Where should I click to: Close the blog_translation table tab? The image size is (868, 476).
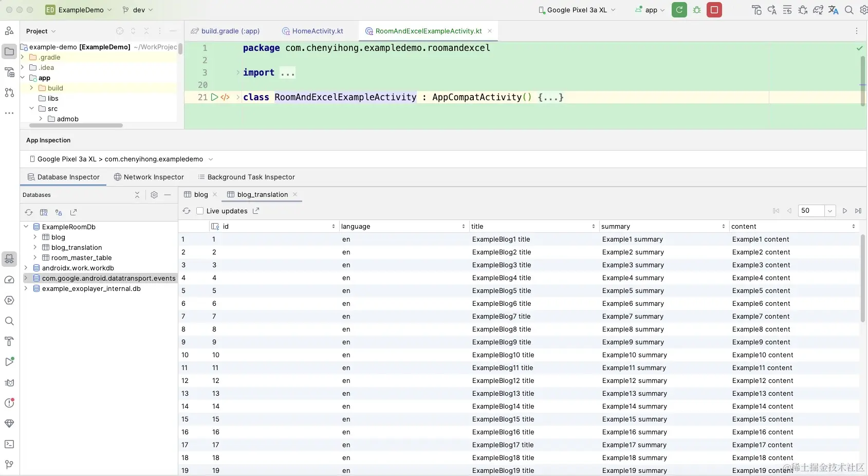[x=295, y=194]
